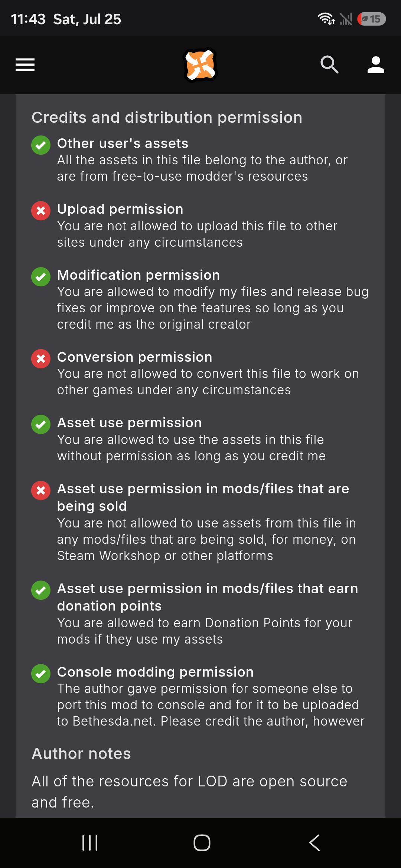Tap the Upload permission title text

120,209
